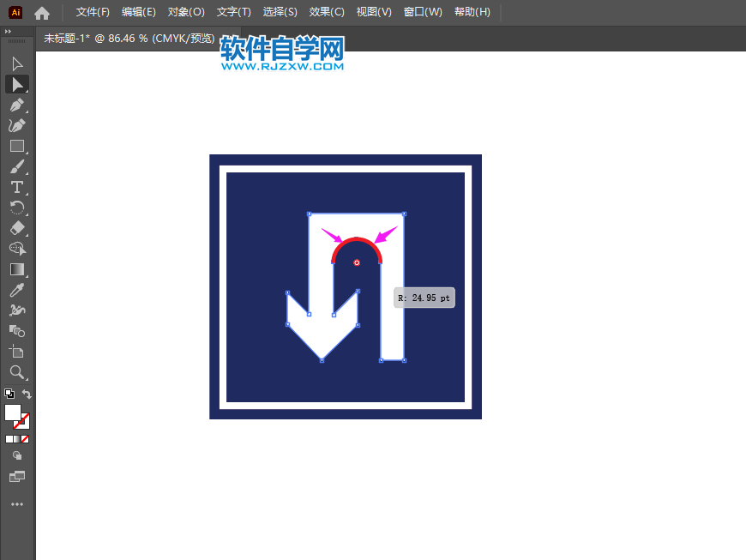Select the Pen tool
Image resolution: width=746 pixels, height=560 pixels.
click(17, 105)
